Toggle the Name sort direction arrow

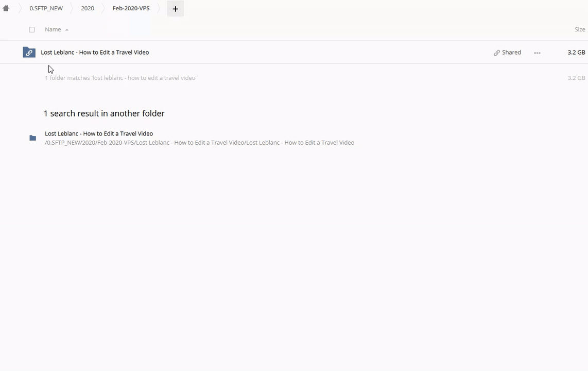tap(67, 30)
